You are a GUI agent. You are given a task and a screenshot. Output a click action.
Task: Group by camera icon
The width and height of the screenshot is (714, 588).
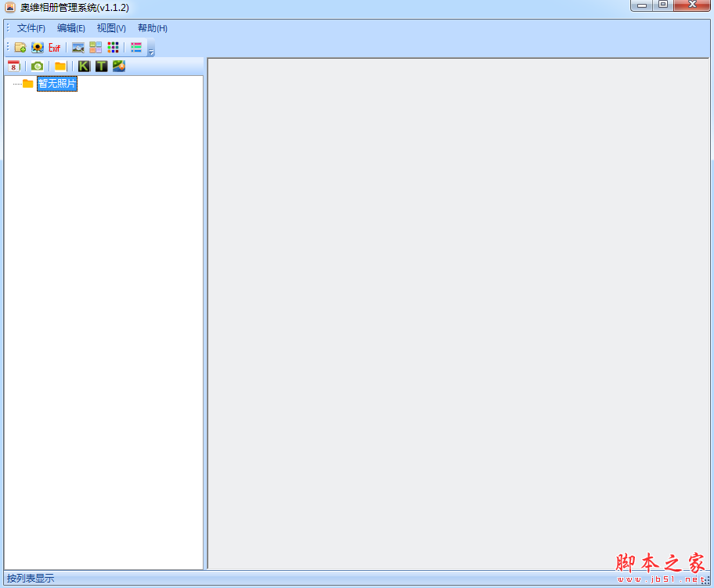(x=38, y=67)
